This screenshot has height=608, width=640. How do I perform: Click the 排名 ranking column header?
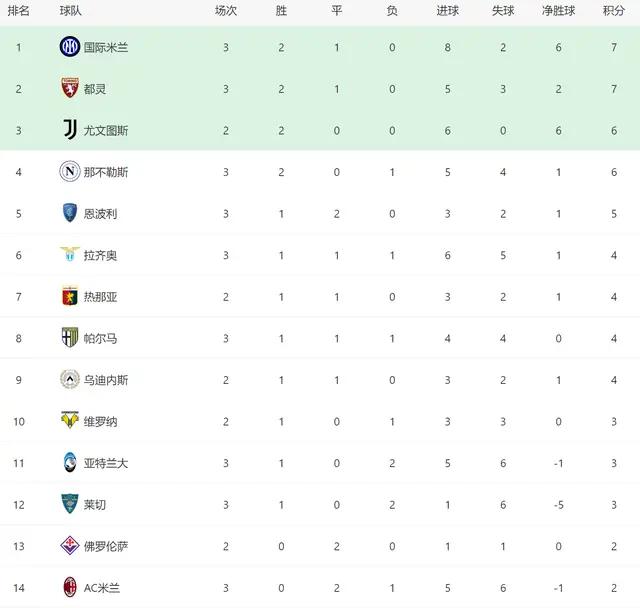18,11
